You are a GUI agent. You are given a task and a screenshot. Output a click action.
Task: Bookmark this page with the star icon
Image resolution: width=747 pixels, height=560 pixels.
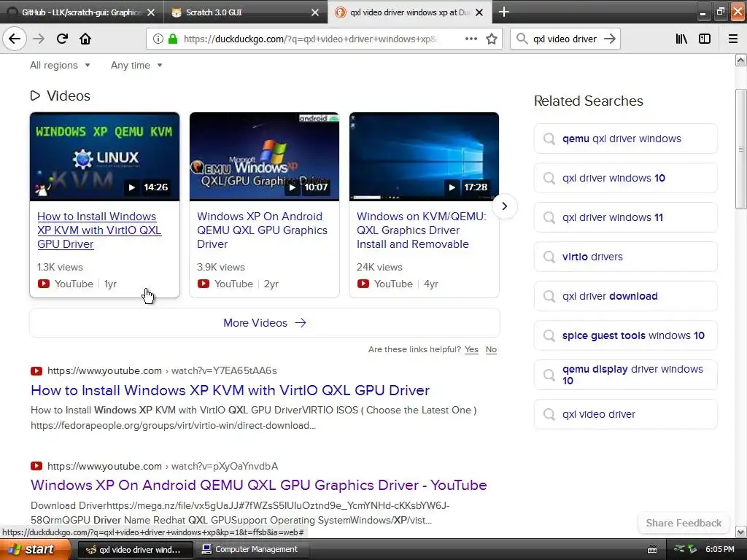point(492,39)
